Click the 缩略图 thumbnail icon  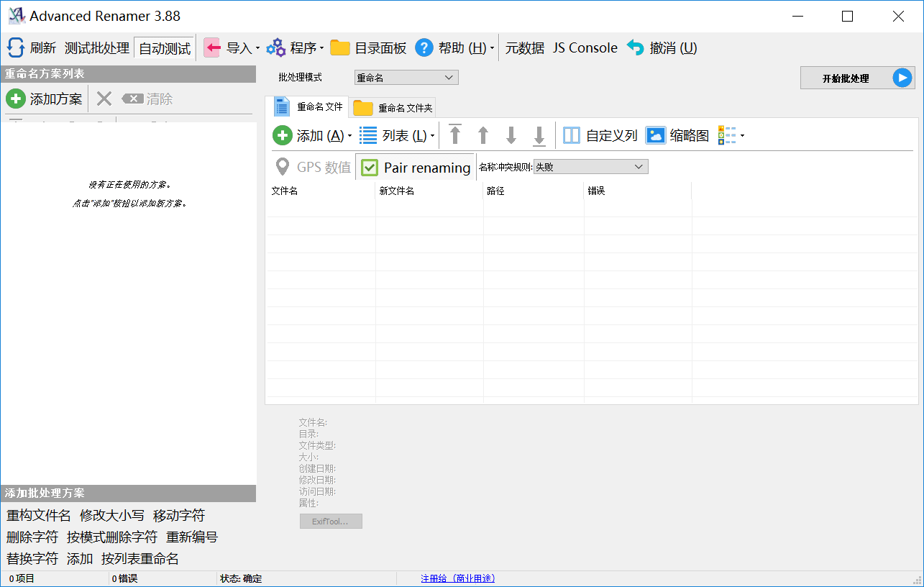656,135
